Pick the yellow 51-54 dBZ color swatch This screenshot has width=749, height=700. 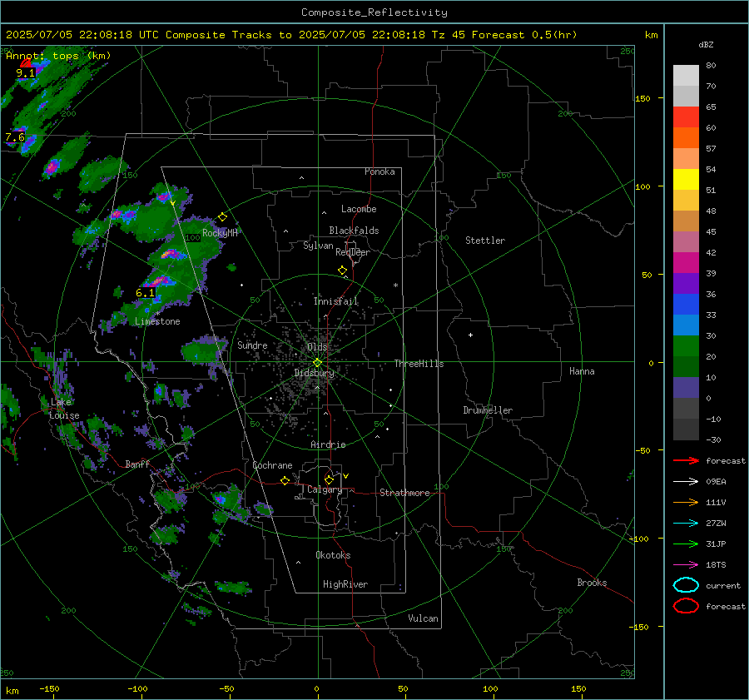tap(686, 179)
